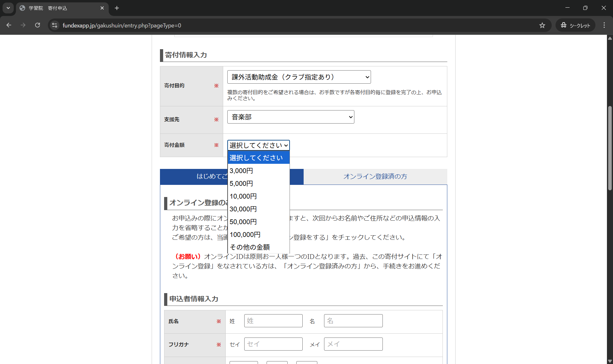613x364 pixels.
Task: Pick 100,000円 in the dropdown
Action: click(245, 235)
